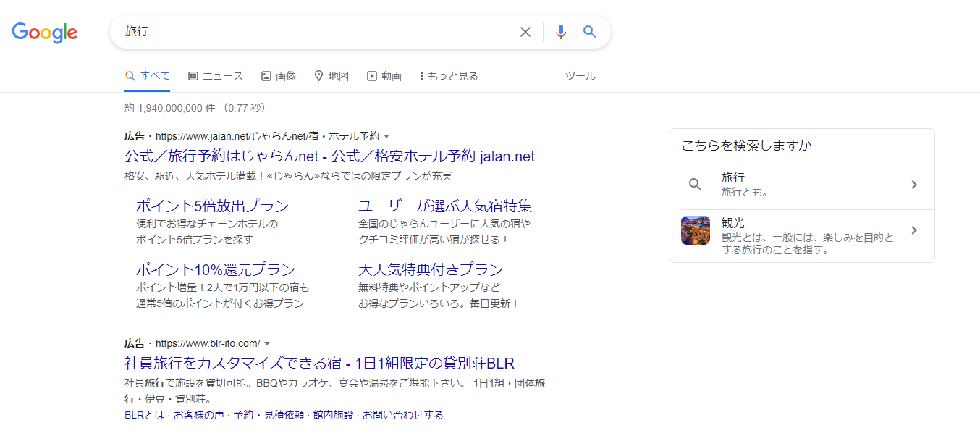Switch to 画像 image results
The height and width of the screenshot is (441, 980).
pos(279,76)
